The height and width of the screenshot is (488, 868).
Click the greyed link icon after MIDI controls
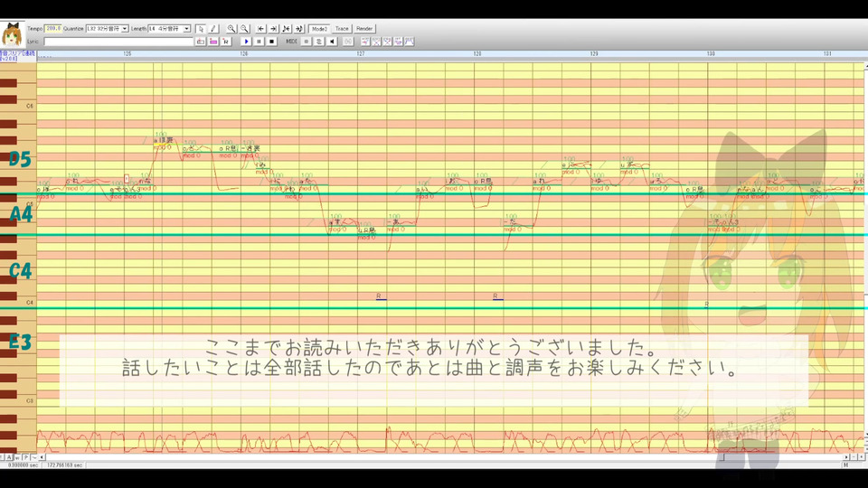(347, 42)
